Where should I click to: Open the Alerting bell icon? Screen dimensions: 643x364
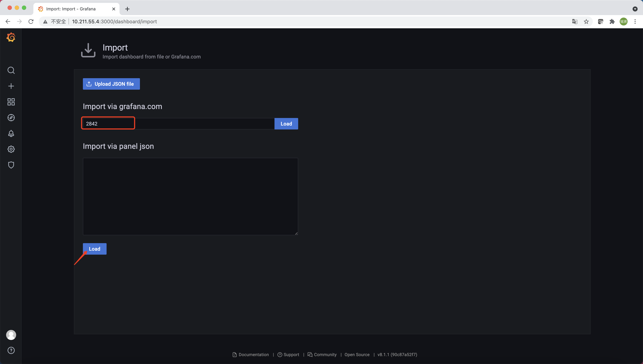point(11,134)
